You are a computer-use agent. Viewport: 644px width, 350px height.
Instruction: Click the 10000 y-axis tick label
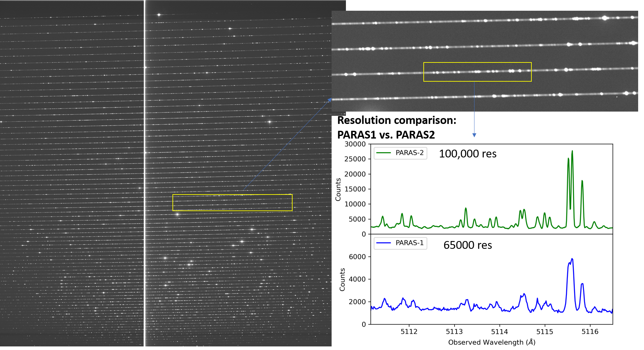(355, 204)
